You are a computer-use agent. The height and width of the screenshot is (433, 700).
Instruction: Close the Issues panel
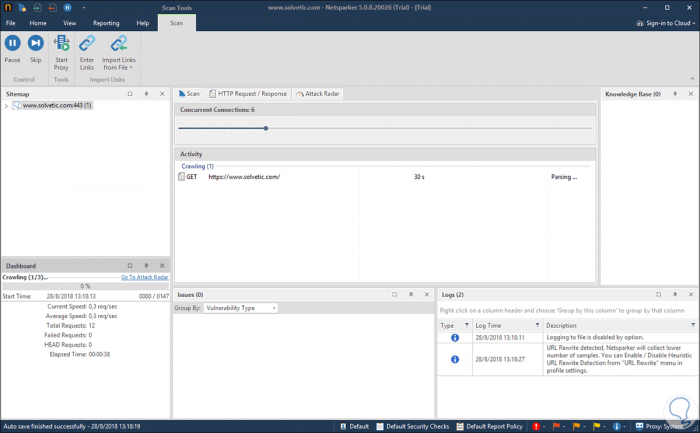pos(427,295)
